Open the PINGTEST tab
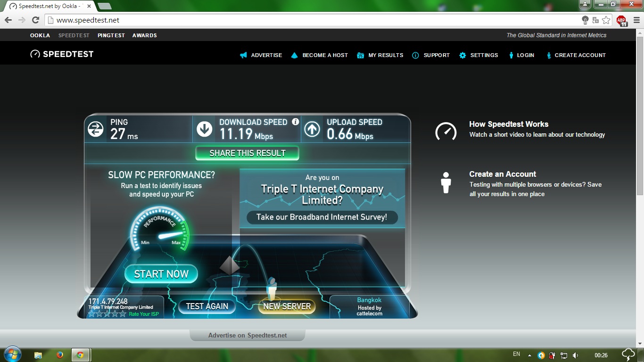Viewport: 644px width, 362px height. tap(111, 35)
